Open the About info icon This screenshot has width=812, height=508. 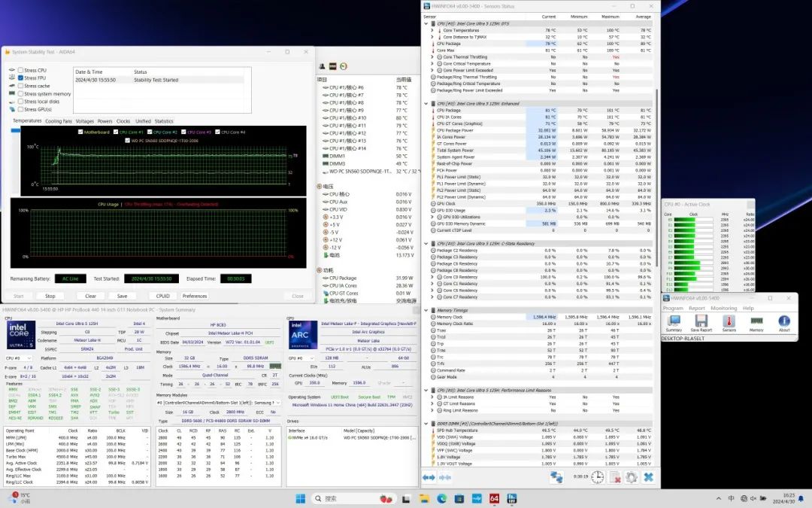click(784, 322)
